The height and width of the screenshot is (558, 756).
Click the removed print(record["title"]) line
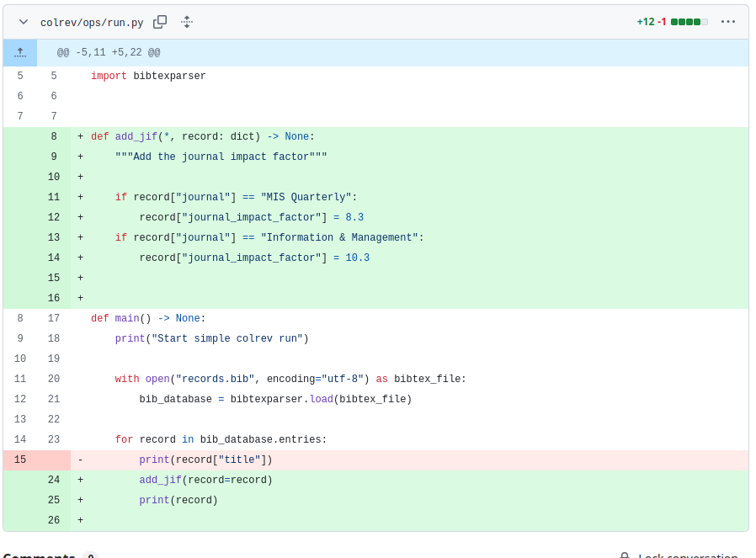pos(205,460)
